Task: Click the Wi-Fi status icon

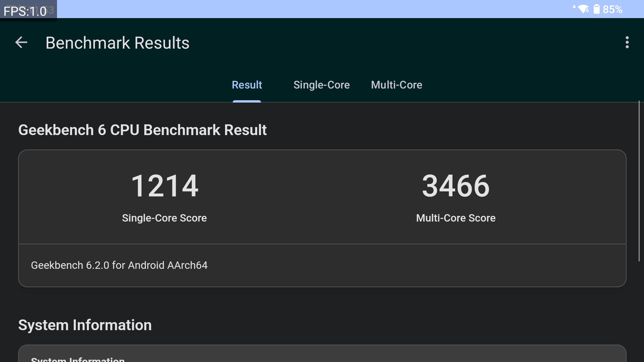Action: 584,9
